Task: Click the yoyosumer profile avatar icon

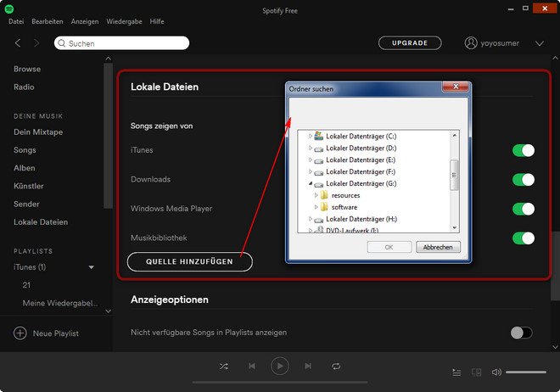Action: point(471,42)
